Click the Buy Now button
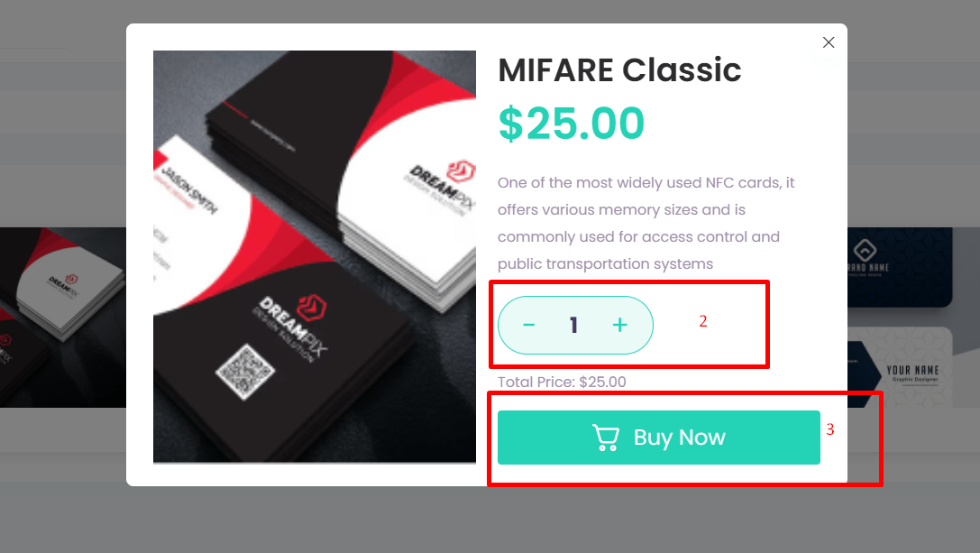The height and width of the screenshot is (553, 980). click(x=659, y=438)
